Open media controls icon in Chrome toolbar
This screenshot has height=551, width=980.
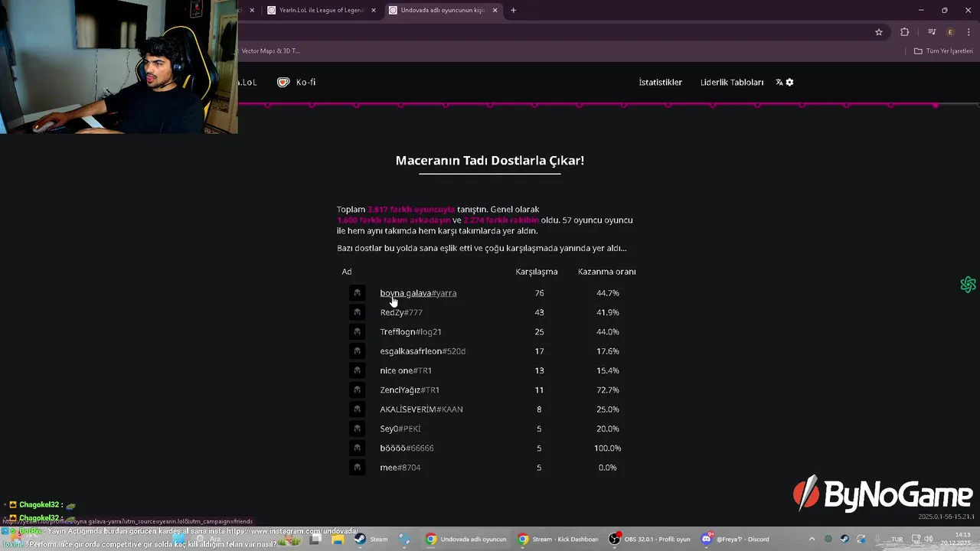coord(932,32)
